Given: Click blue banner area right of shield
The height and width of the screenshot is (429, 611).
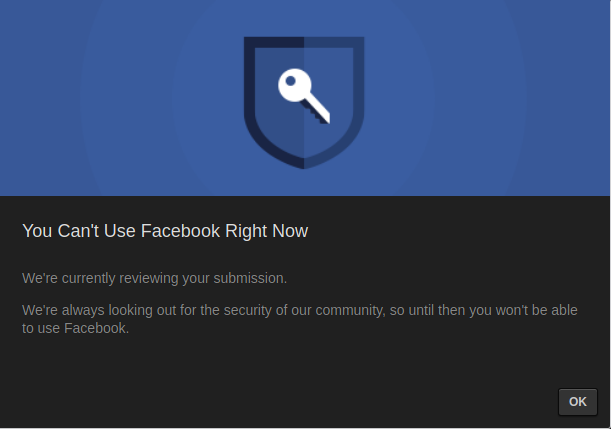Looking at the screenshot, I should tap(487, 97).
